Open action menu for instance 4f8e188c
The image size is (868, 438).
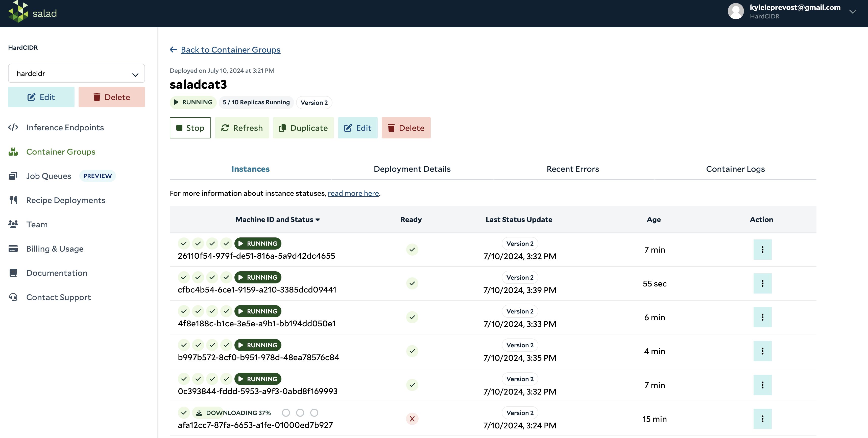[762, 317]
